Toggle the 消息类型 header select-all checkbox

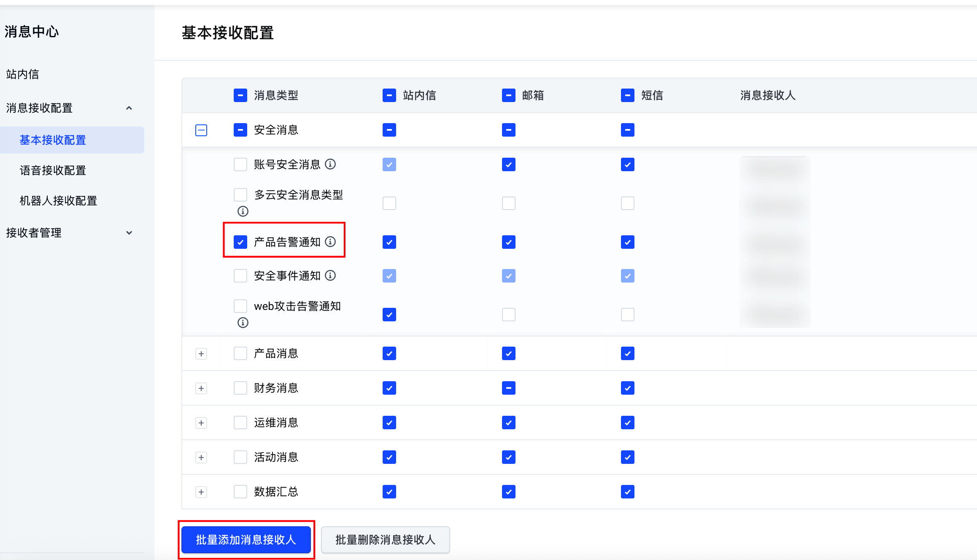(240, 95)
